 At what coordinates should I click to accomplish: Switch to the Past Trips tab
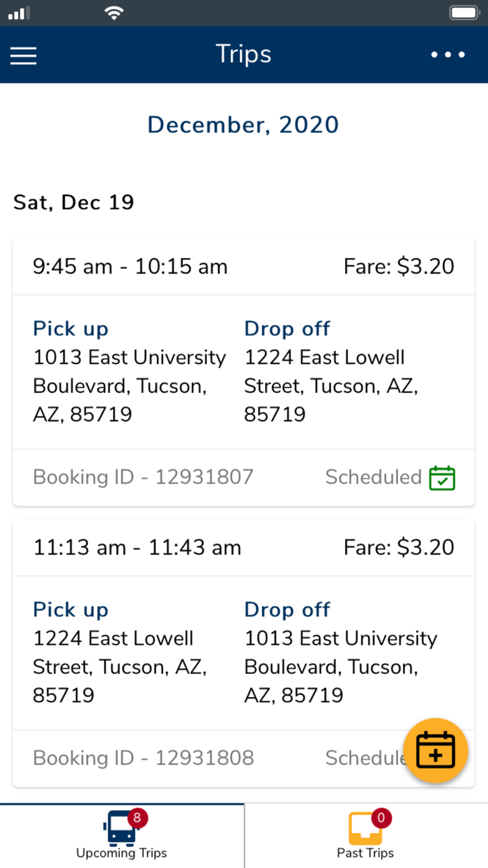click(365, 852)
